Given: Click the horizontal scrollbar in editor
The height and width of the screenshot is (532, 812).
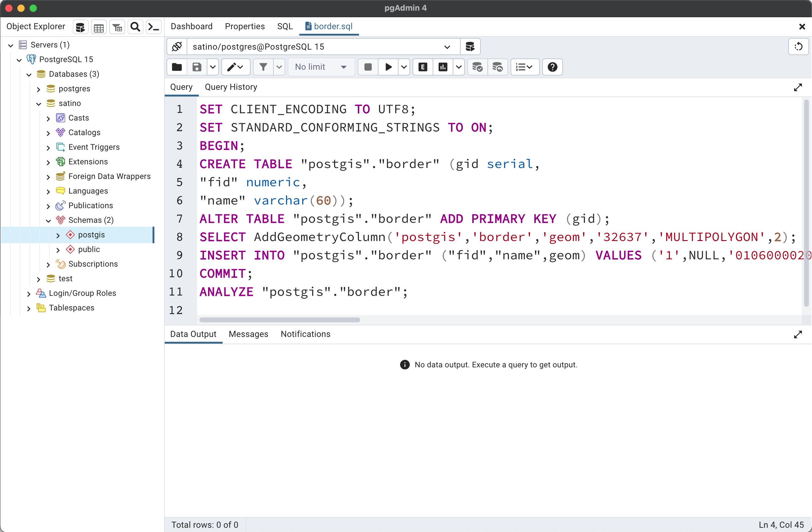Looking at the screenshot, I should [x=279, y=320].
